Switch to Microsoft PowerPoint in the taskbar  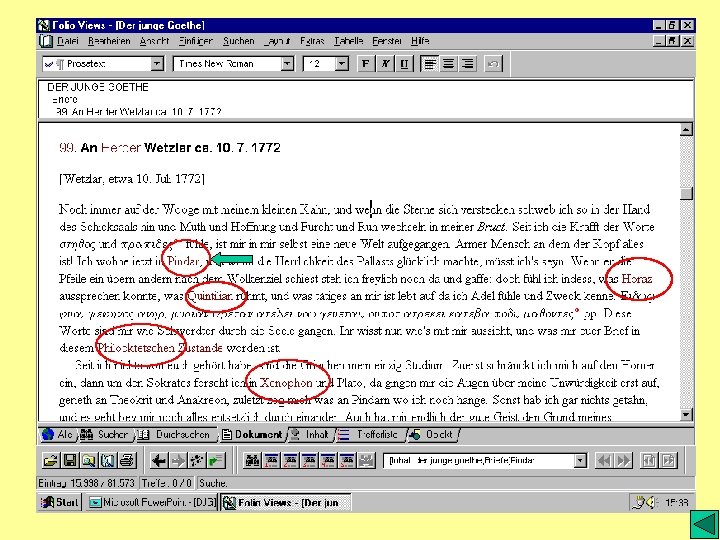[x=152, y=502]
